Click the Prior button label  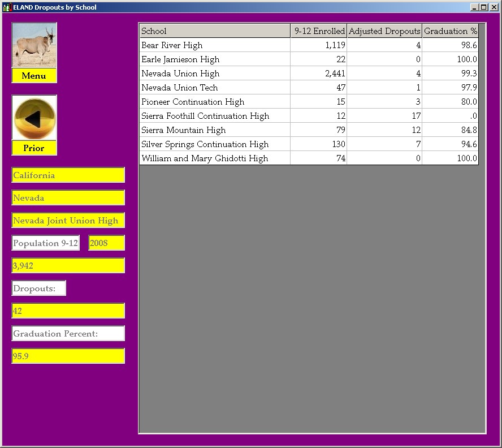pyautogui.click(x=34, y=148)
